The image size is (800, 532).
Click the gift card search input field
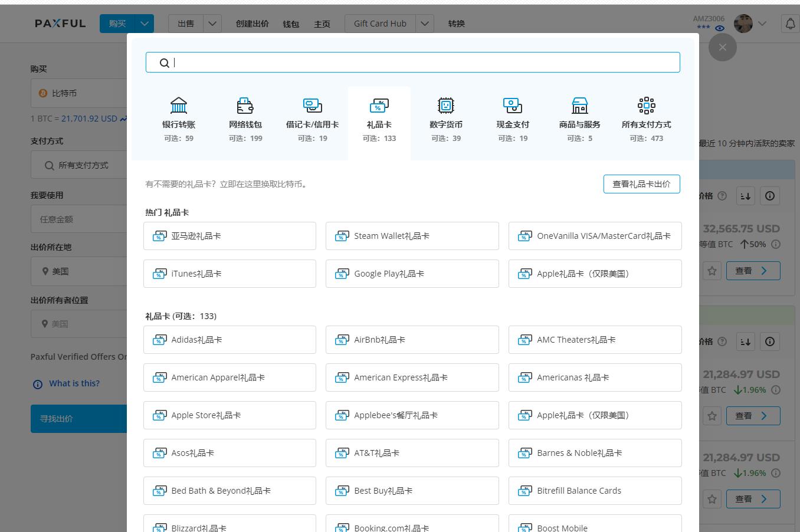(412, 62)
